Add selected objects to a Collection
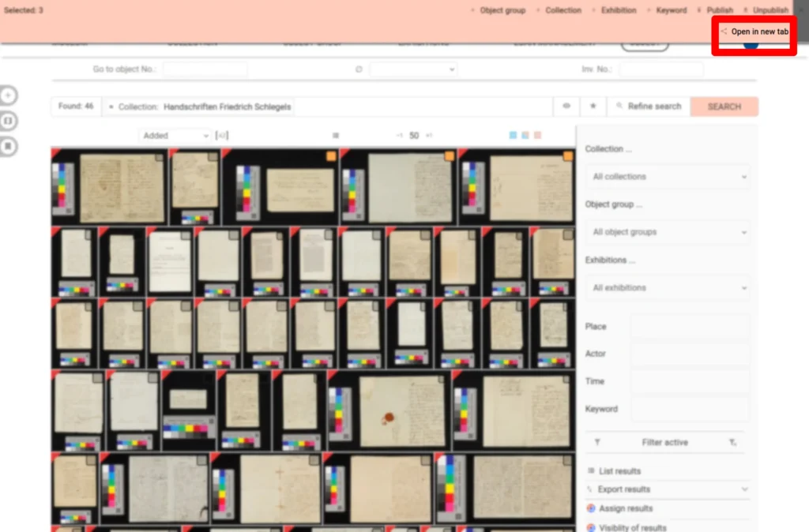 point(559,10)
